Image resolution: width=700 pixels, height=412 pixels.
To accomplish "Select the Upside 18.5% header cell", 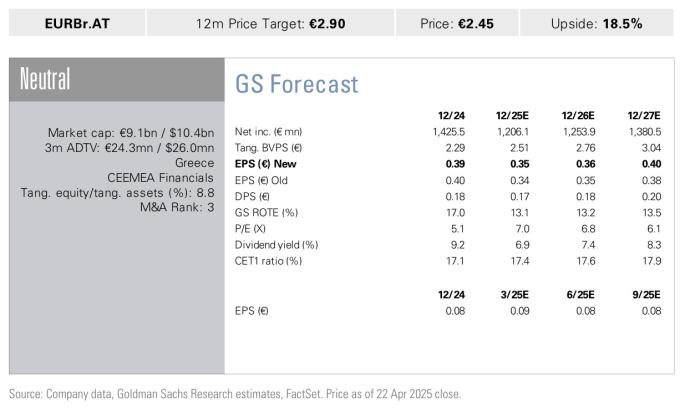I will (596, 23).
